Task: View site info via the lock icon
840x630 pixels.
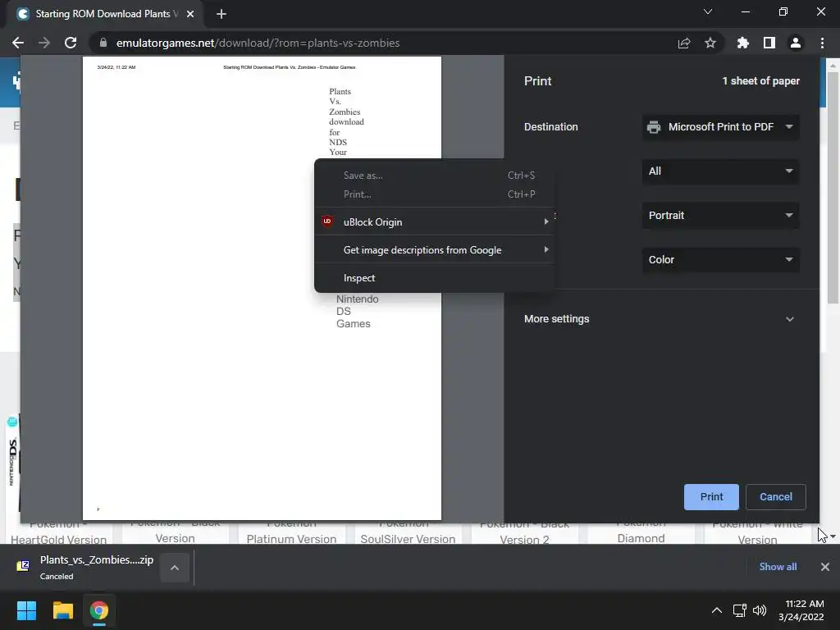Action: (x=103, y=43)
